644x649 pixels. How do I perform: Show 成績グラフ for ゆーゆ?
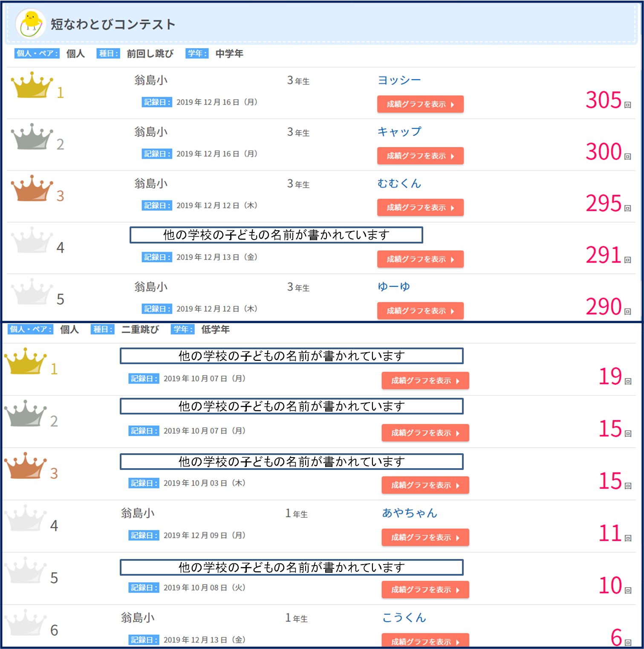pos(420,311)
